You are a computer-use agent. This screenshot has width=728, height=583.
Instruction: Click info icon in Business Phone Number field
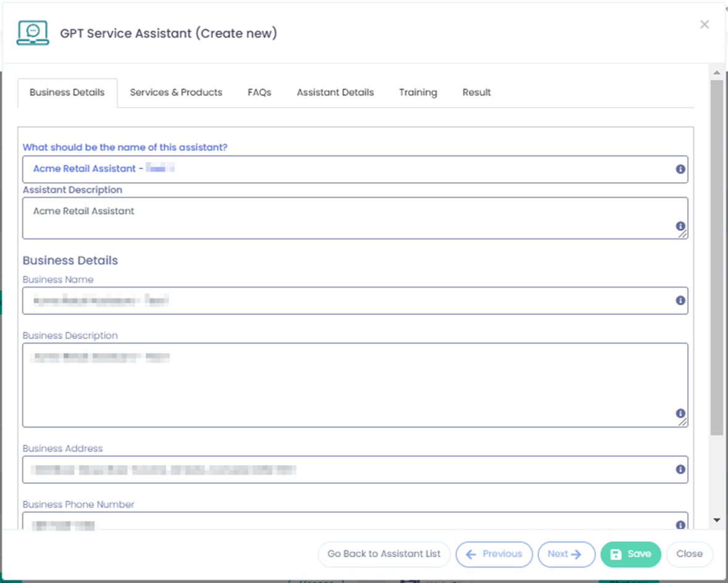pyautogui.click(x=680, y=525)
